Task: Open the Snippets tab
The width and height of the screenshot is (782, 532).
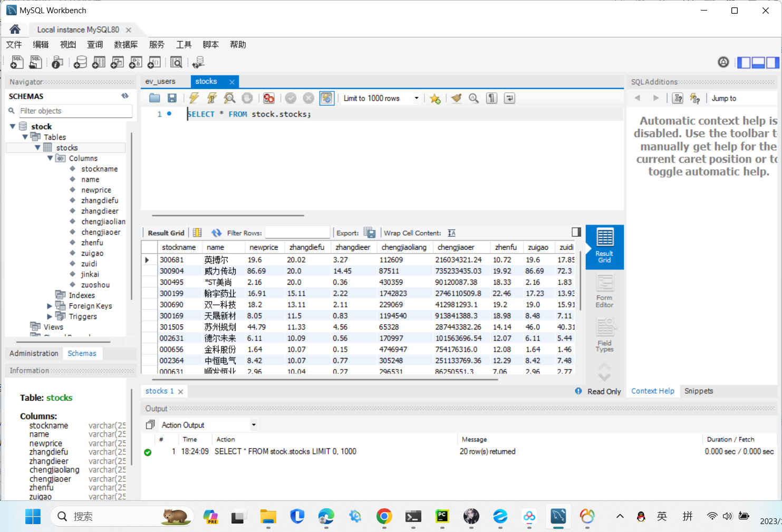Action: tap(698, 391)
